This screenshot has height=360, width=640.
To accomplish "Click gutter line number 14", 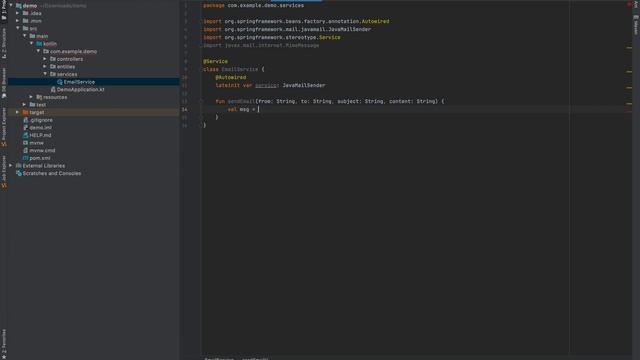I will (184, 109).
